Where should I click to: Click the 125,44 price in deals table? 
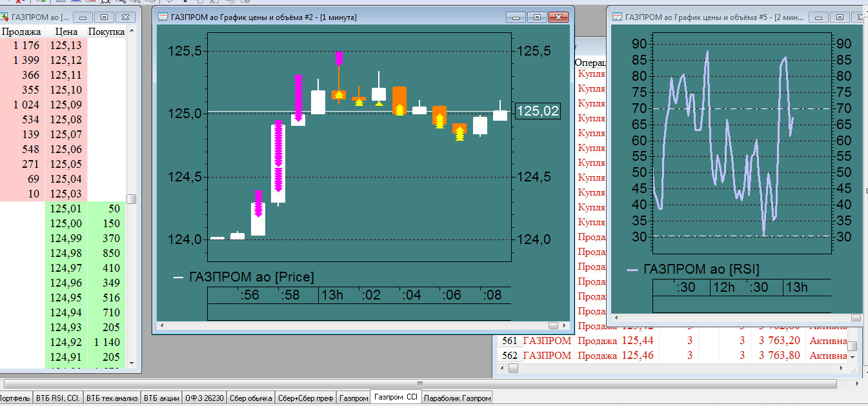637,341
